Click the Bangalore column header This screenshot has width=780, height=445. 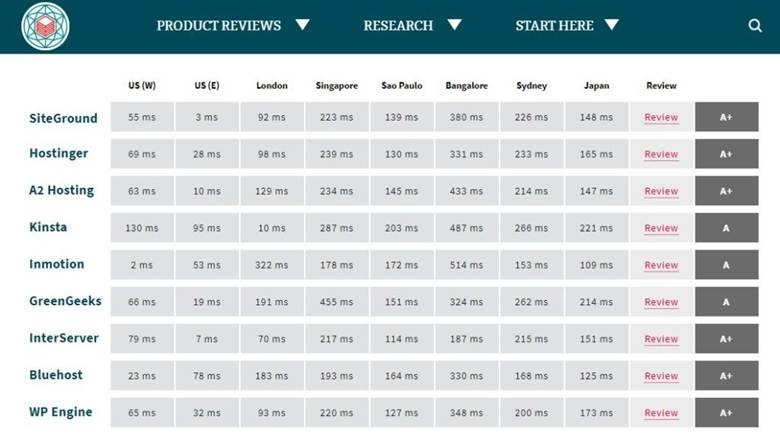pos(467,86)
